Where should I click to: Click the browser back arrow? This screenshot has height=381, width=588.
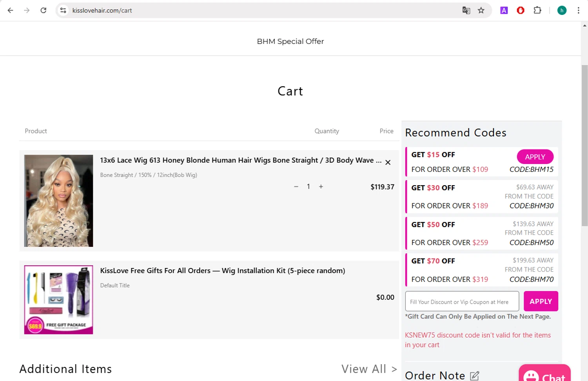(11, 11)
